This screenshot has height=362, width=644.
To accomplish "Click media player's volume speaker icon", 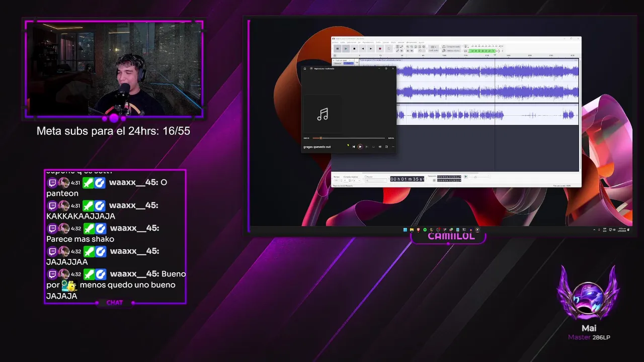I will (380, 147).
